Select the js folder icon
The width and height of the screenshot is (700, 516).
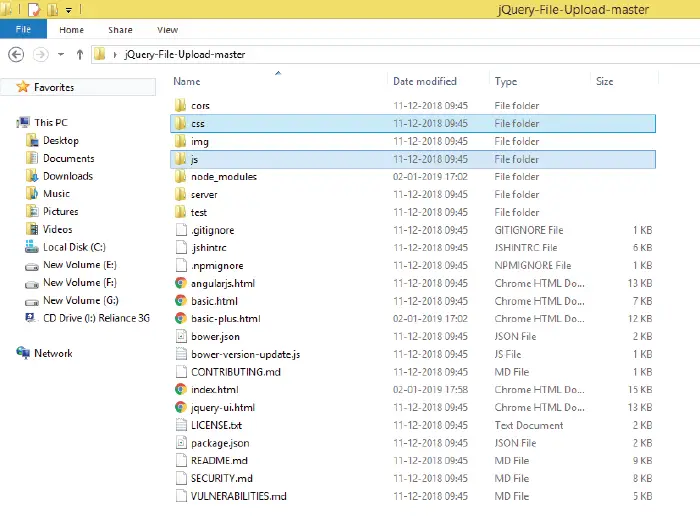point(180,159)
